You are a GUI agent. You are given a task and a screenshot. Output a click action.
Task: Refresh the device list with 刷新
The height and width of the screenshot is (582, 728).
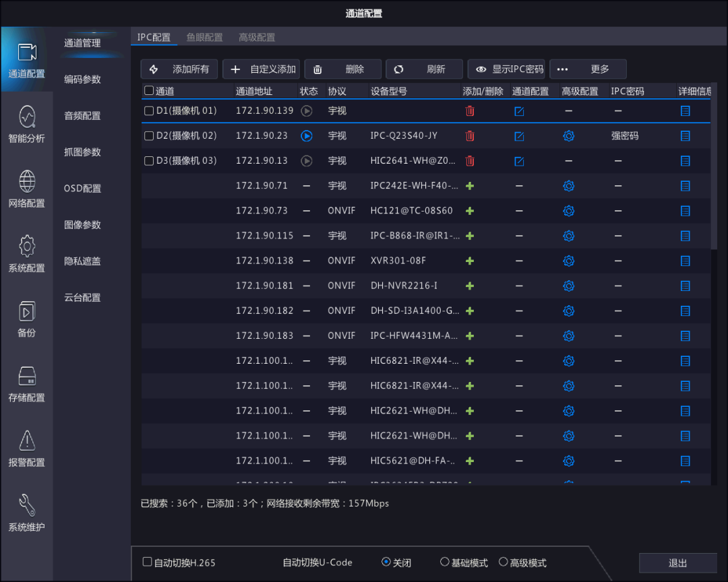pos(425,69)
